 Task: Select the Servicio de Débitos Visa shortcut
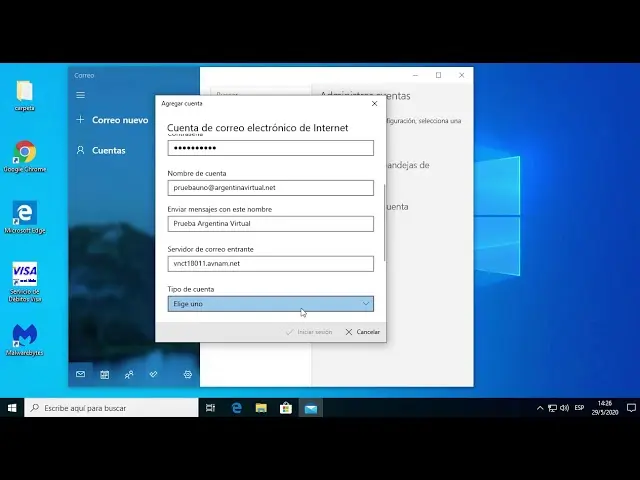tap(24, 282)
